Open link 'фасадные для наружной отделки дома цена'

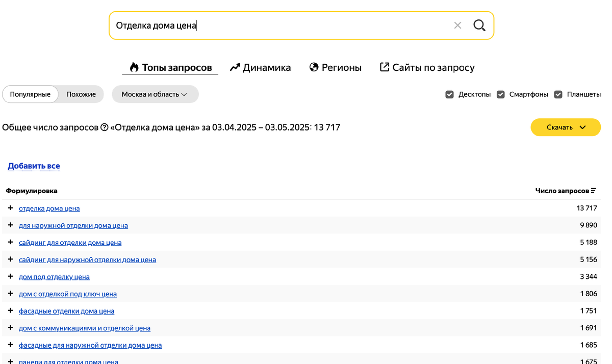click(90, 345)
